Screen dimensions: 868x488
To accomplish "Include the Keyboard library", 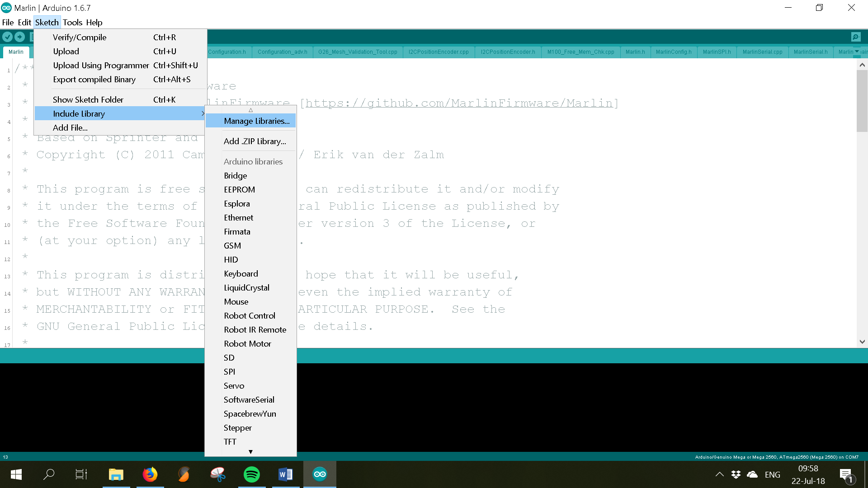I will [251, 274].
